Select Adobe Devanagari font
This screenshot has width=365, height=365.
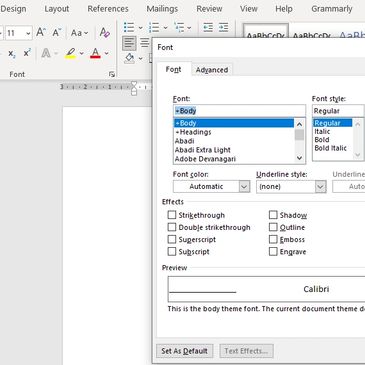234,159
